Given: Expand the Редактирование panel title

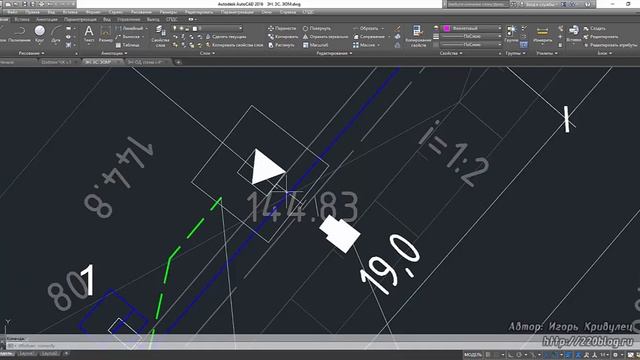Looking at the screenshot, I should point(334,53).
